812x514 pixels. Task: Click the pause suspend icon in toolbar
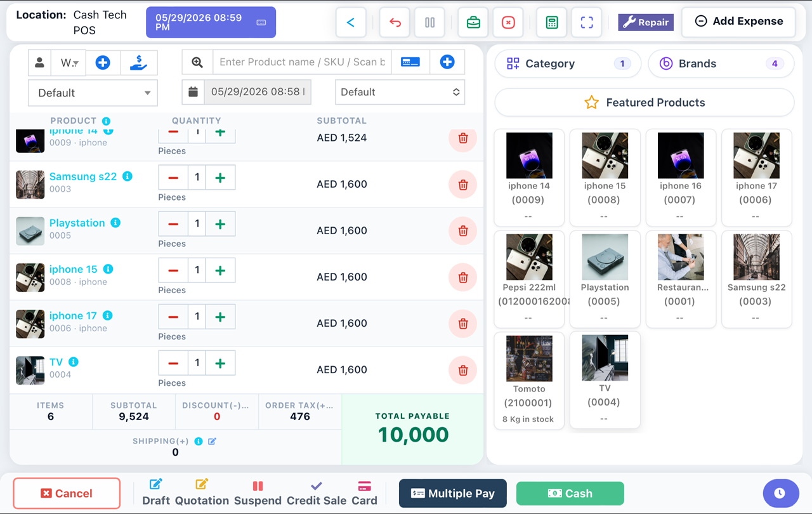pos(429,23)
